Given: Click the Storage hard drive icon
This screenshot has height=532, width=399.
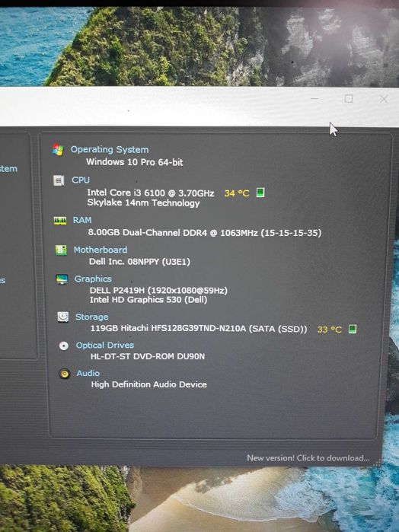Looking at the screenshot, I should pos(63,317).
